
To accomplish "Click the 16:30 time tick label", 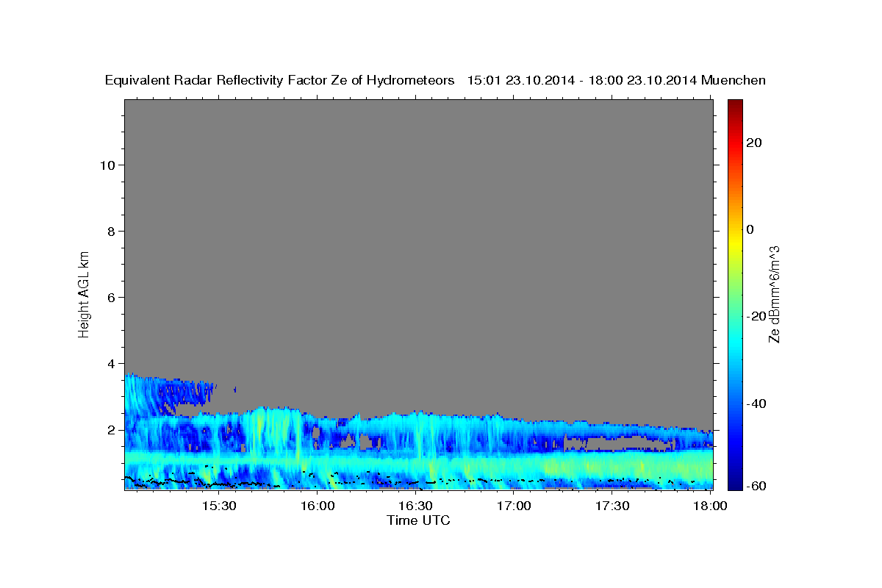I will [415, 506].
